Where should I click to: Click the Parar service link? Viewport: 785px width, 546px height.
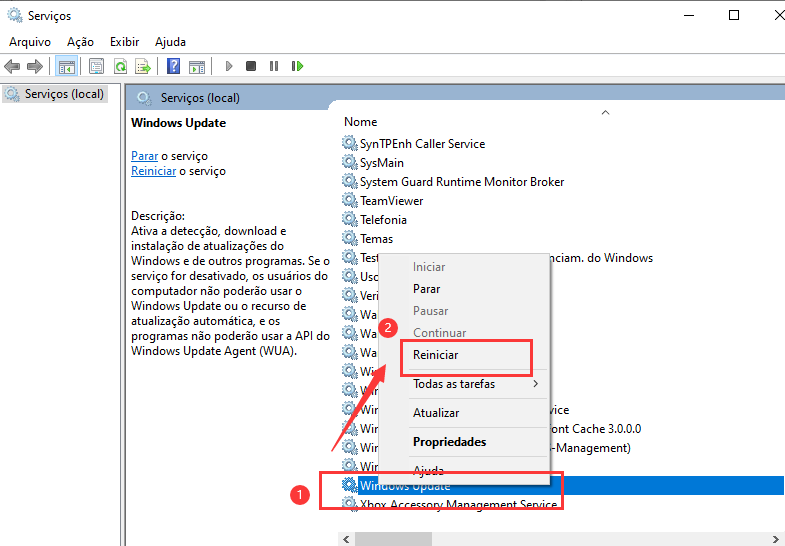(x=144, y=156)
